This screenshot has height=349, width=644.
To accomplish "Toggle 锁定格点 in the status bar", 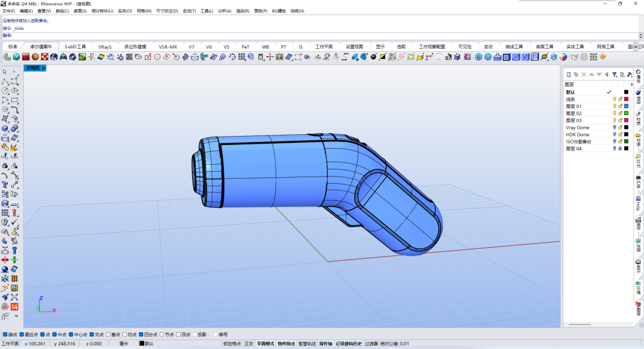I will pos(232,344).
